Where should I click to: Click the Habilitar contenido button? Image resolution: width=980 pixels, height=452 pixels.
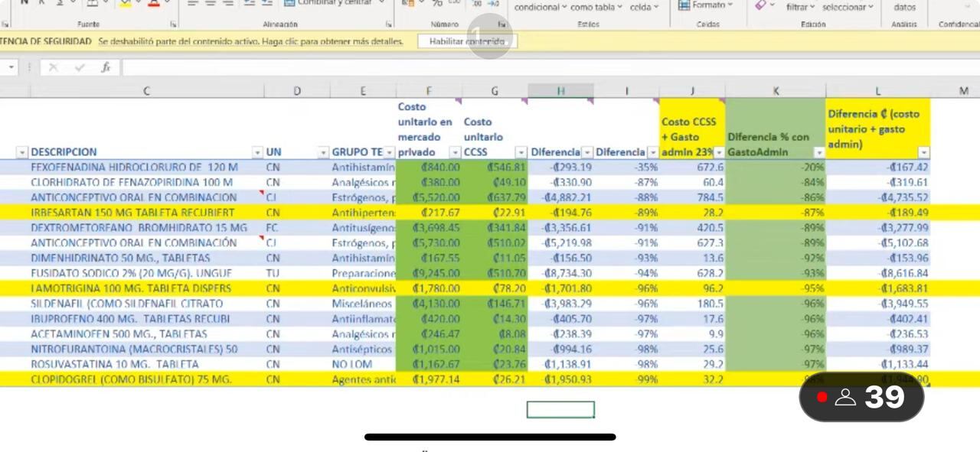tap(467, 41)
